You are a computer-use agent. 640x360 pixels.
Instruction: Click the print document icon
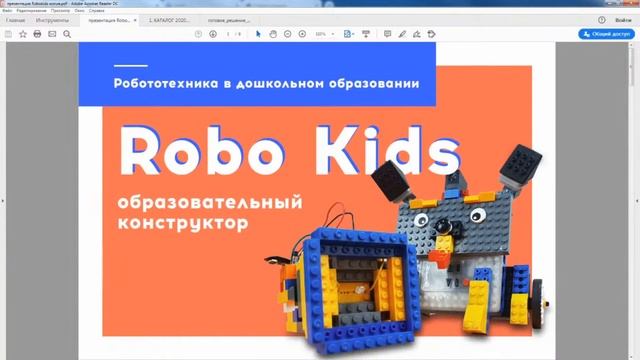[37, 34]
